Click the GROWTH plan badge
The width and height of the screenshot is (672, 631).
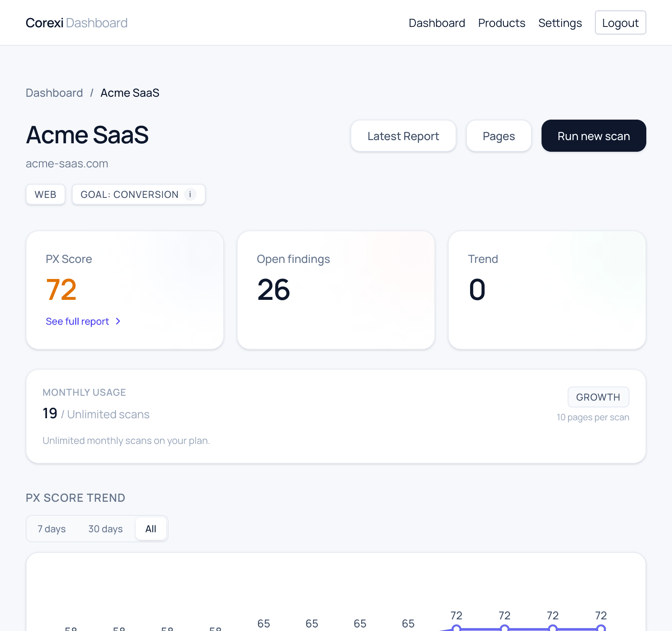pyautogui.click(x=598, y=397)
